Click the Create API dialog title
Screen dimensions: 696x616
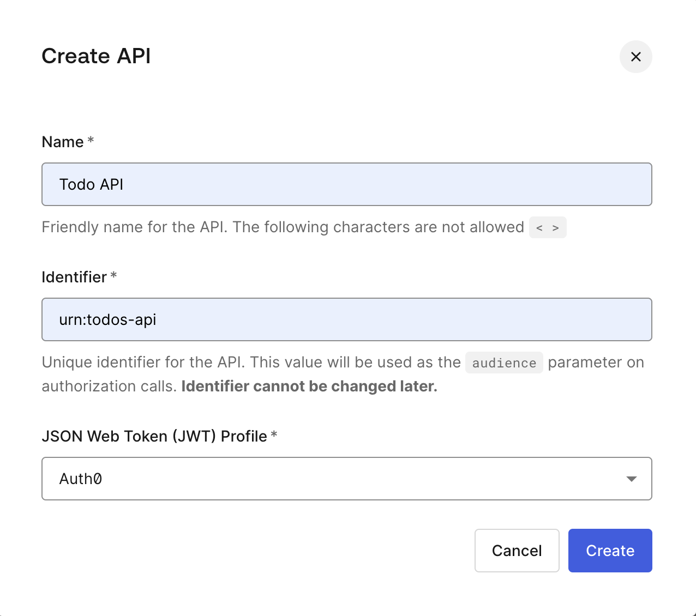[x=96, y=56]
